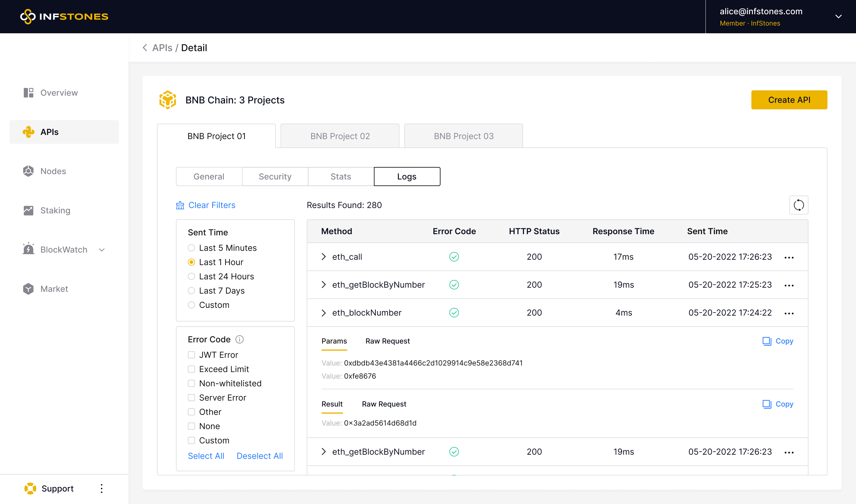Image resolution: width=856 pixels, height=504 pixels.
Task: Open the alice account dropdown
Action: click(838, 17)
